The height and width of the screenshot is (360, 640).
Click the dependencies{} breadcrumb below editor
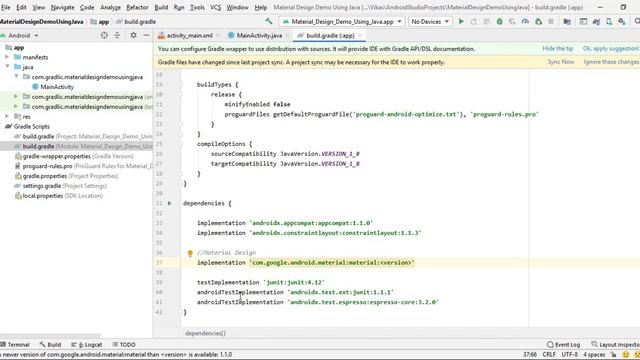205,333
